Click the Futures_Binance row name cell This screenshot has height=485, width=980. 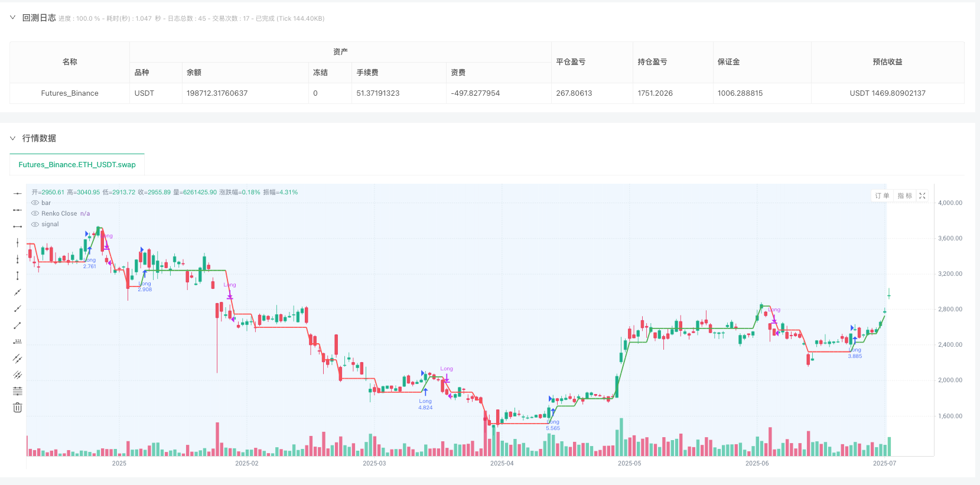(x=70, y=93)
